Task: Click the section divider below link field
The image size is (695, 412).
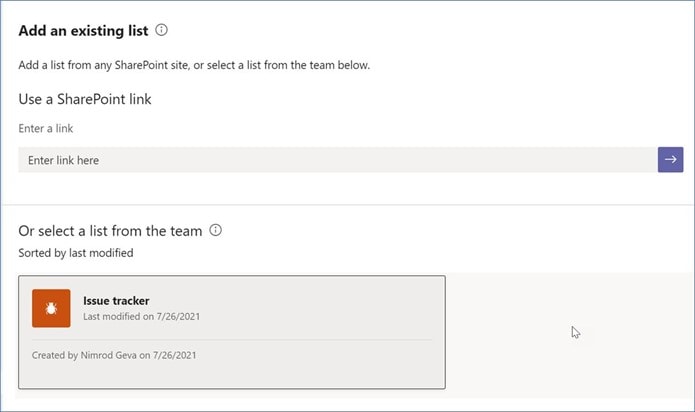Action: (348, 204)
